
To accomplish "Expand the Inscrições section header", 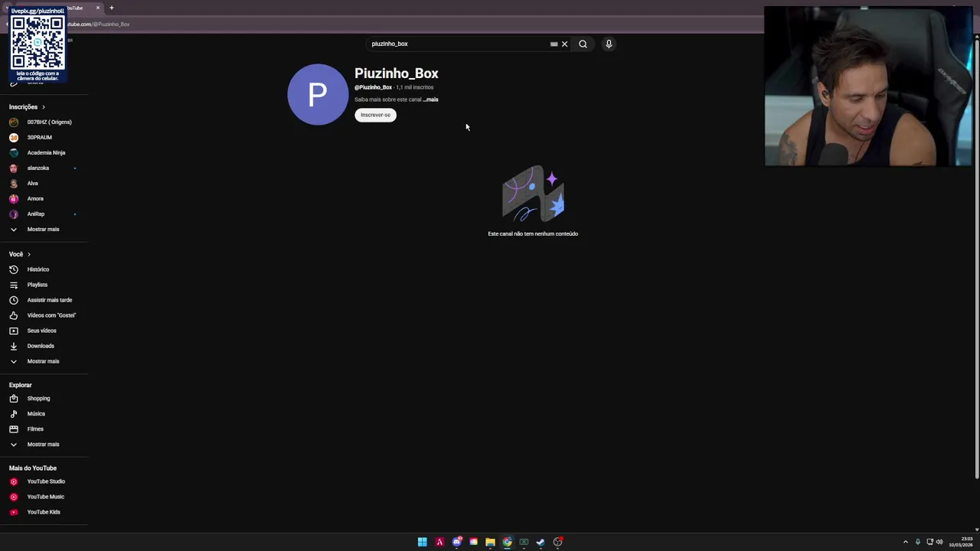I will click(x=27, y=107).
